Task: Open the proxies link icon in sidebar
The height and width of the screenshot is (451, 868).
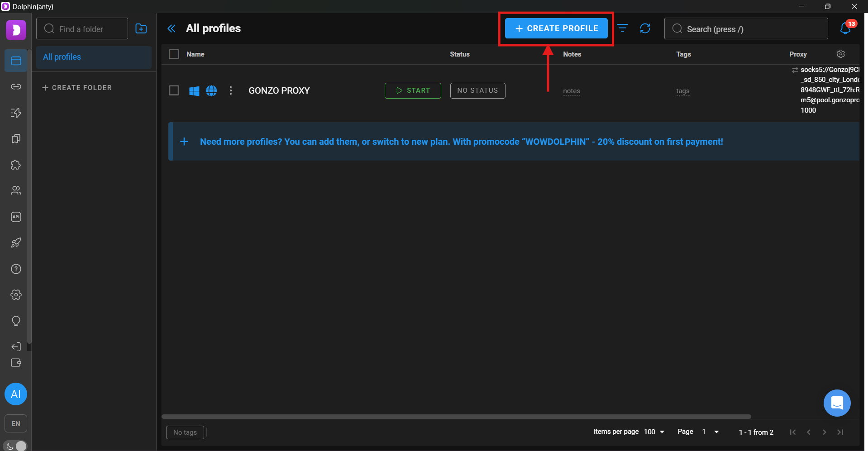Action: point(16,86)
